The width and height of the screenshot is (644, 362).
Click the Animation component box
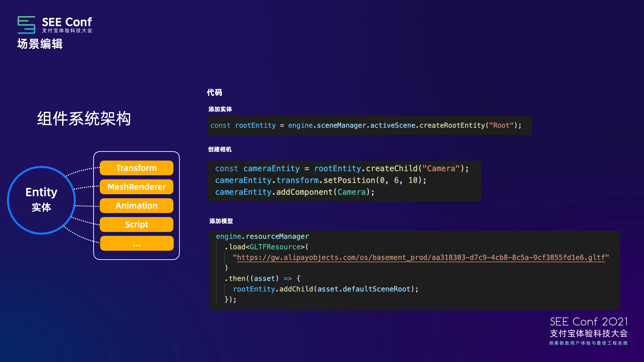tap(137, 206)
